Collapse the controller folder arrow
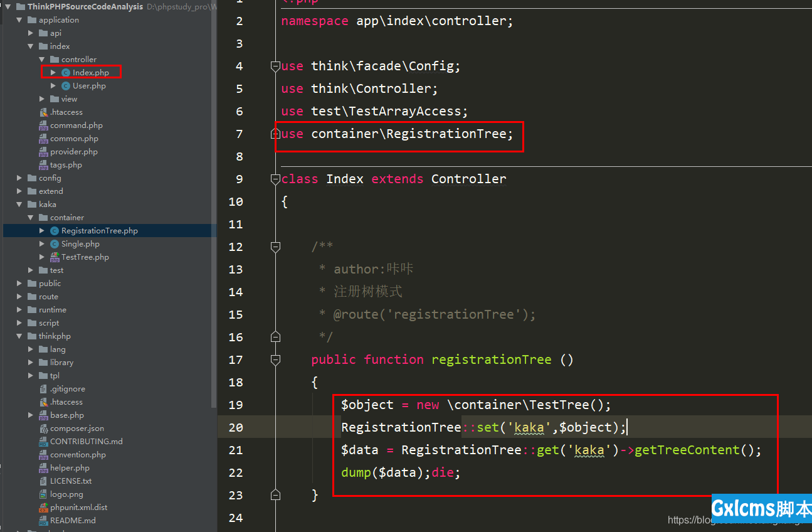 [x=41, y=60]
